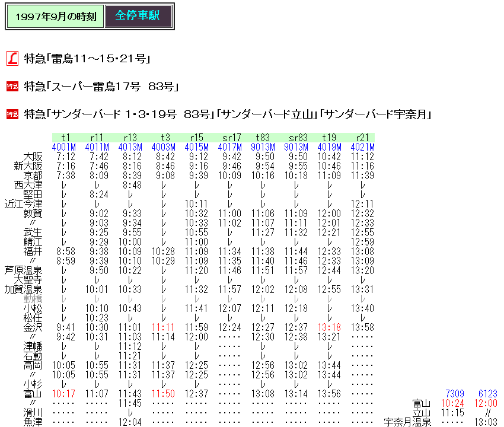Open train number 4021M link
Image resolution: width=504 pixels, height=427 pixels.
coord(362,147)
